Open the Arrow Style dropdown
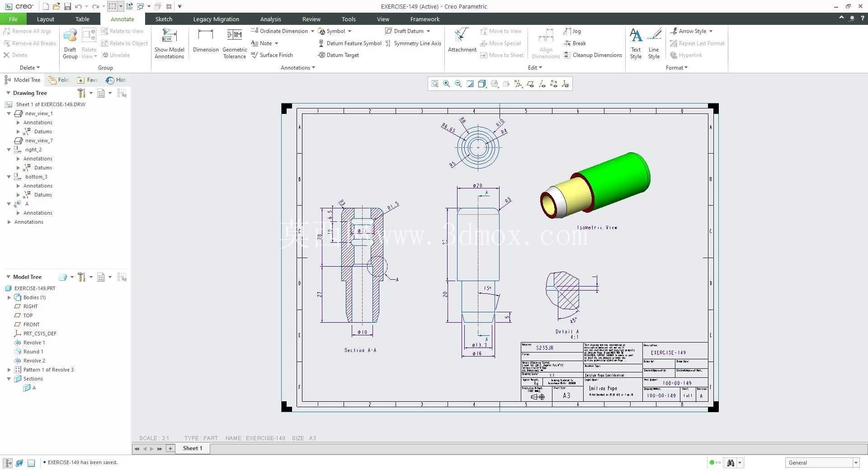Image resolution: width=868 pixels, height=470 pixels. 711,31
